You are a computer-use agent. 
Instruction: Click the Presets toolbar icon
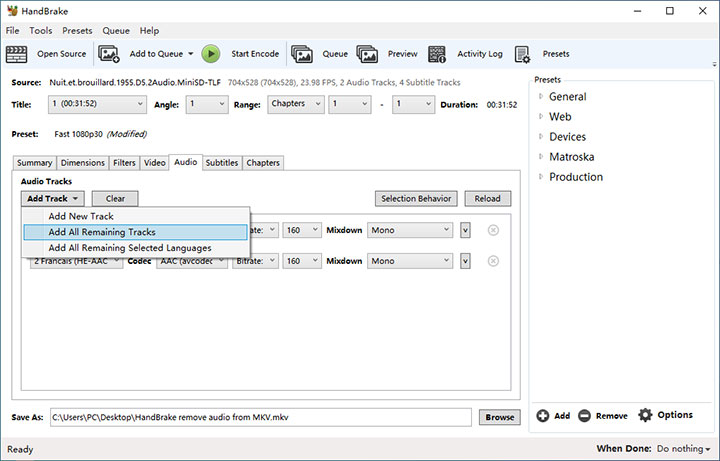522,54
